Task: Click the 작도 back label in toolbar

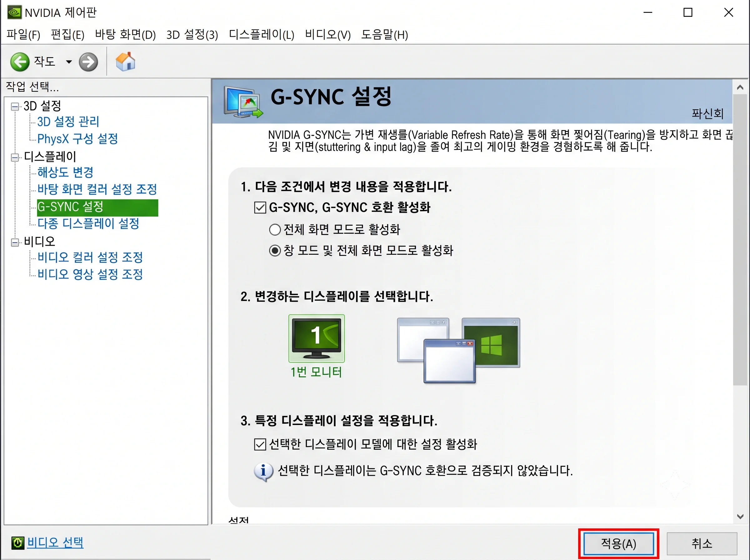Action: coord(44,61)
